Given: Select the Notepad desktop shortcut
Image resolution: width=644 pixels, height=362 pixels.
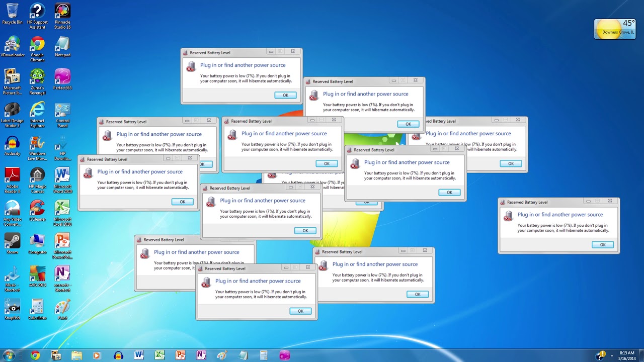Looking at the screenshot, I should click(x=62, y=46).
